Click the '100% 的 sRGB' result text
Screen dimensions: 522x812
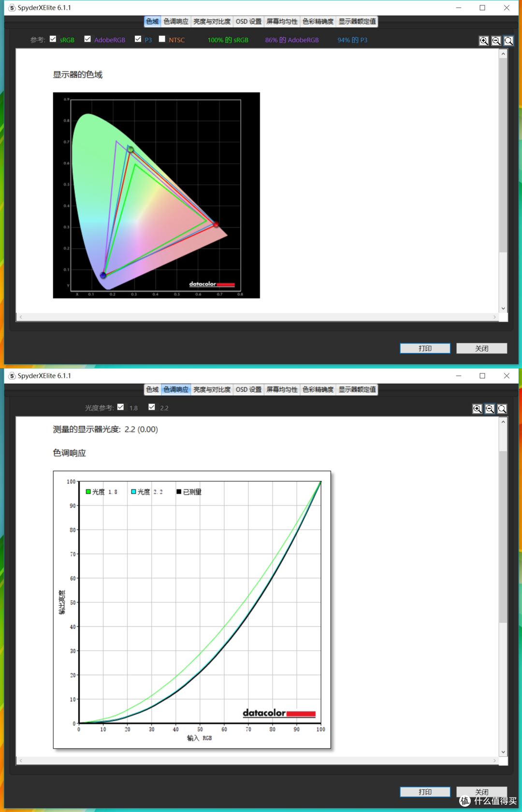coord(228,40)
